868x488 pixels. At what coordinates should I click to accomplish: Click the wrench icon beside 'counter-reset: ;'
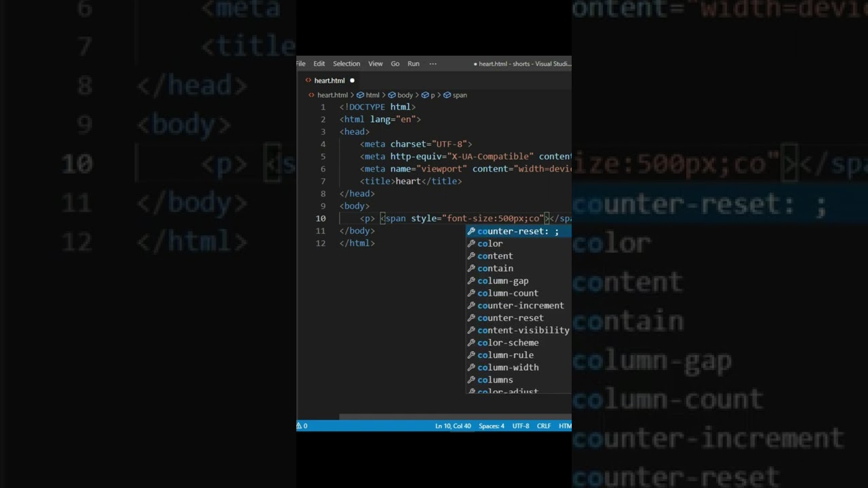471,231
